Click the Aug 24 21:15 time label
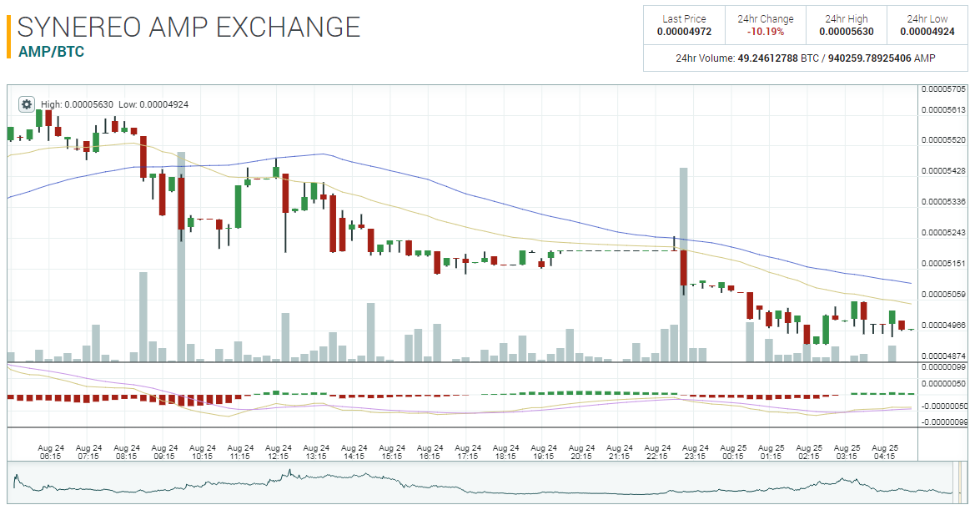Screen dimensions: 980x515 pyautogui.click(x=620, y=452)
